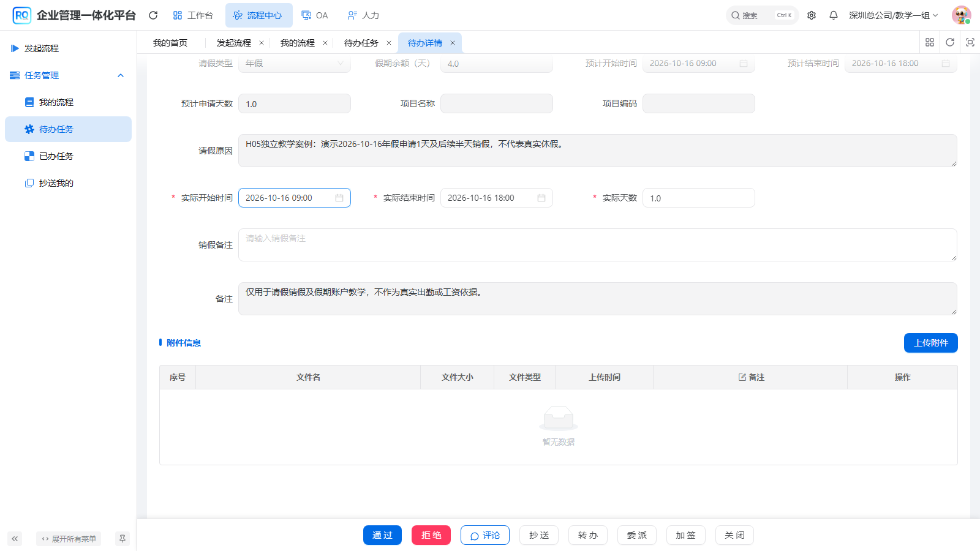Go to 我的首页 tab
This screenshot has height=551, width=980.
pos(170,43)
